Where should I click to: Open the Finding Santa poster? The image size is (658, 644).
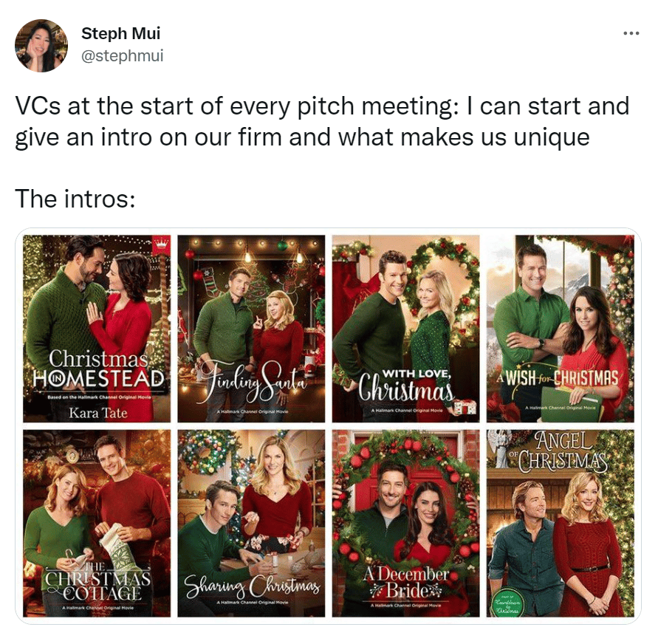tap(251, 329)
